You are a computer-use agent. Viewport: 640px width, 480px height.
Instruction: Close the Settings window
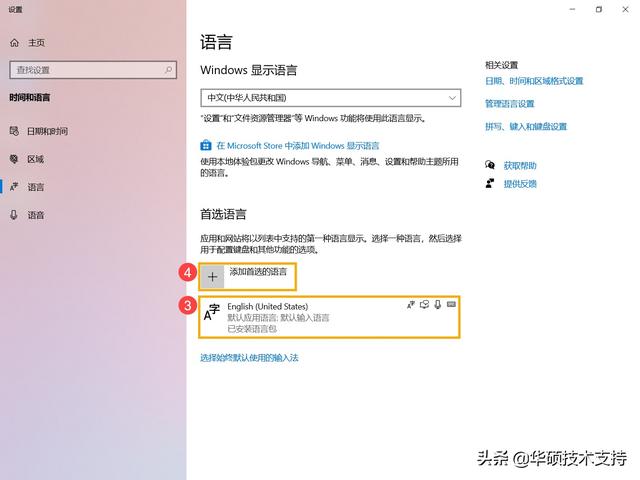click(x=625, y=9)
